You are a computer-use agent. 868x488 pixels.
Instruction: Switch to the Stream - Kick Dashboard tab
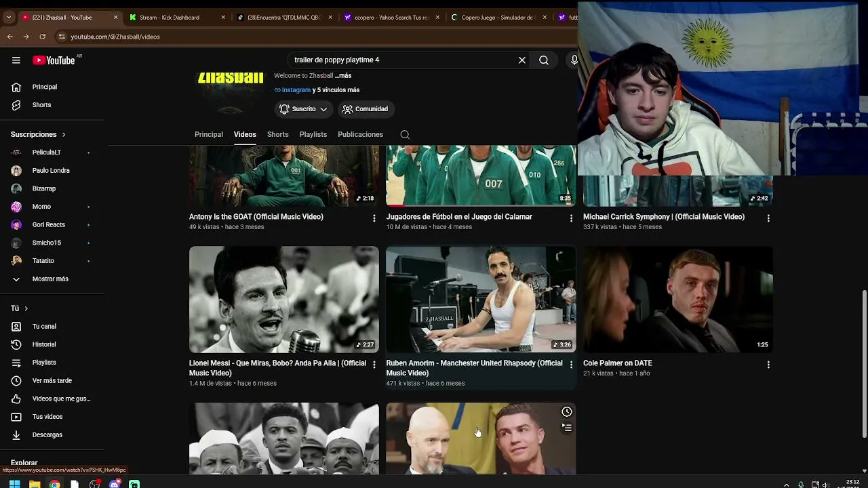(176, 18)
